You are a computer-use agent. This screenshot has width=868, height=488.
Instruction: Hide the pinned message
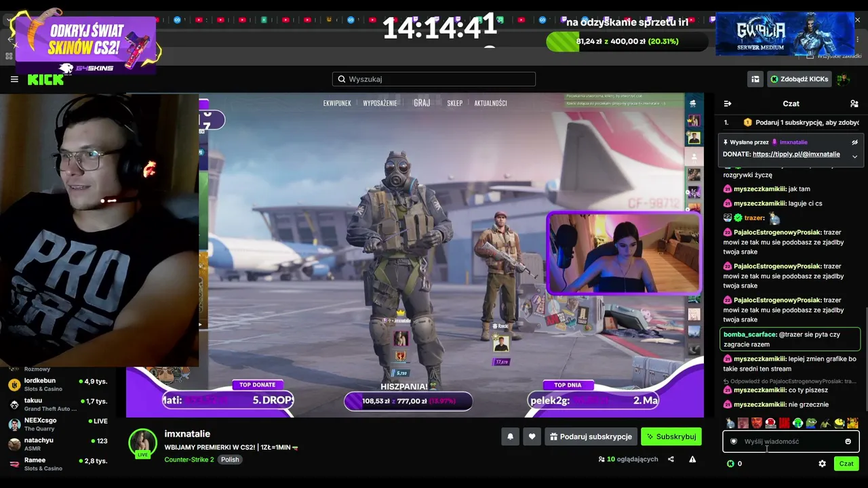[x=854, y=142]
